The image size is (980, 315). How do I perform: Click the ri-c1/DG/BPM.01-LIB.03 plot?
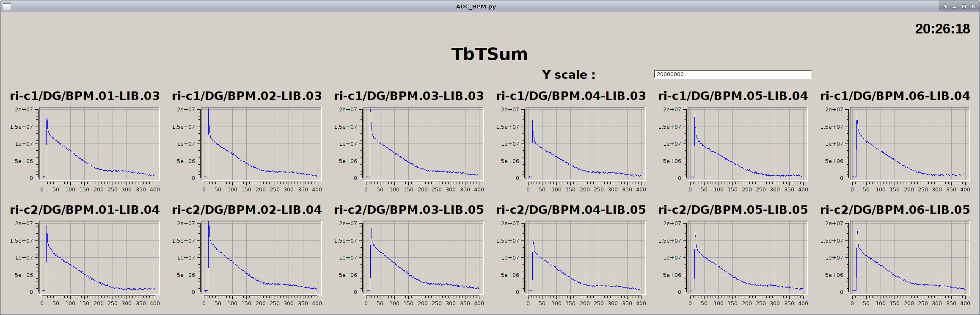[99, 144]
